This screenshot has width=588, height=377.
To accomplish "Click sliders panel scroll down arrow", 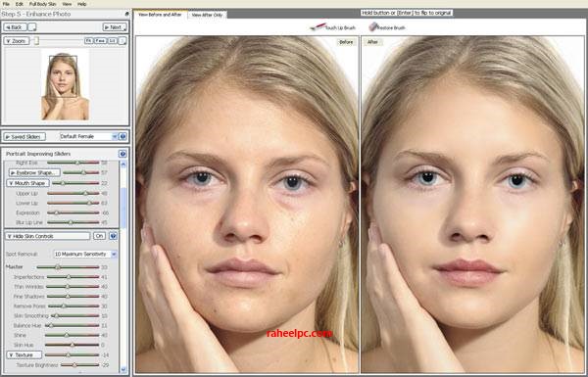I will tap(123, 370).
